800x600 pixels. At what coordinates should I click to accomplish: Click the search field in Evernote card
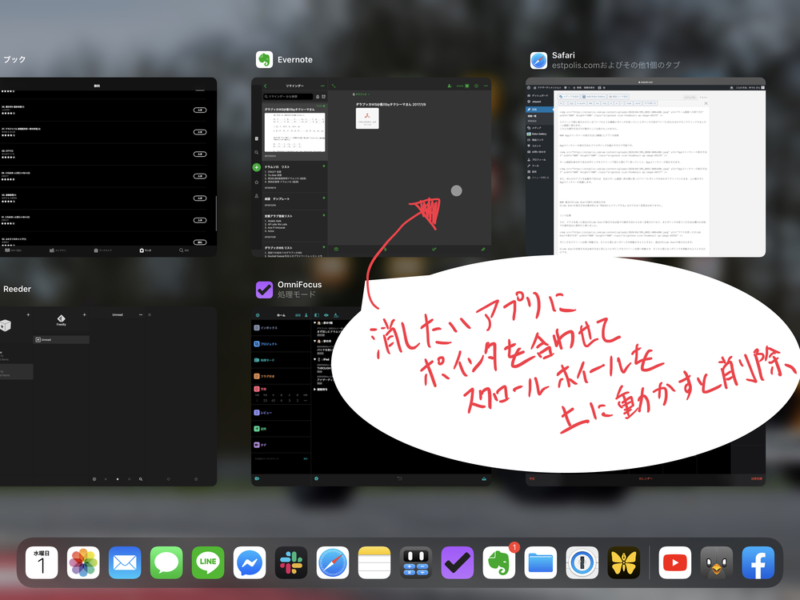point(288,96)
